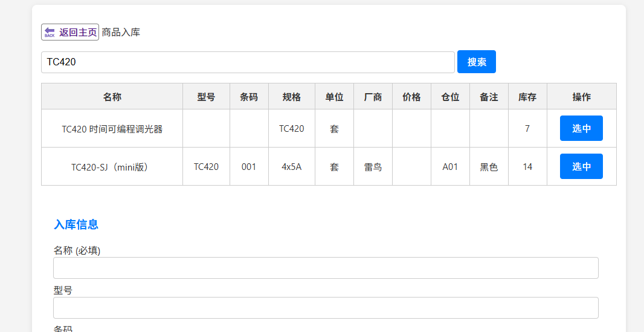
Task: Click the 名称 column header
Action: click(x=112, y=97)
